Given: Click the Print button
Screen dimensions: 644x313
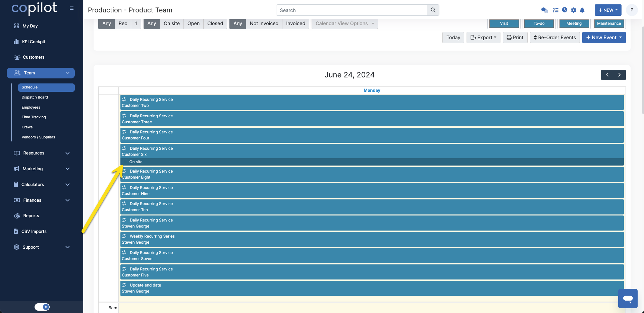Looking at the screenshot, I should click(515, 38).
